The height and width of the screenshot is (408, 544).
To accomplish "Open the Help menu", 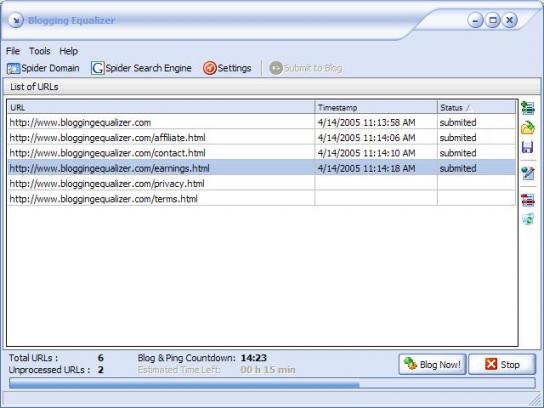I will tap(68, 51).
